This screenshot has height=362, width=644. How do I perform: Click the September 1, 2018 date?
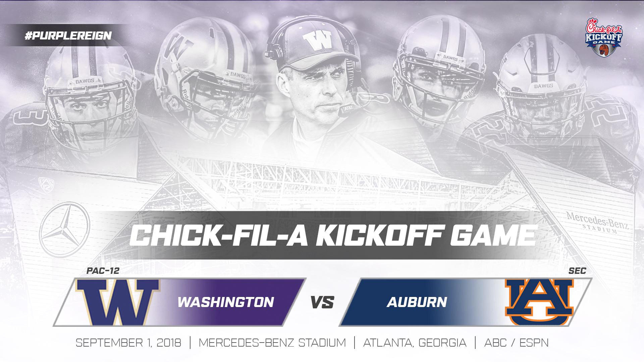click(x=128, y=343)
